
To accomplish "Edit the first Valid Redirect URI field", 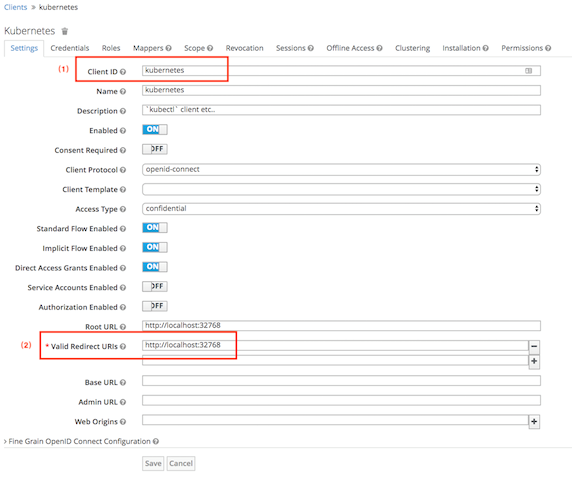I will coord(335,345).
